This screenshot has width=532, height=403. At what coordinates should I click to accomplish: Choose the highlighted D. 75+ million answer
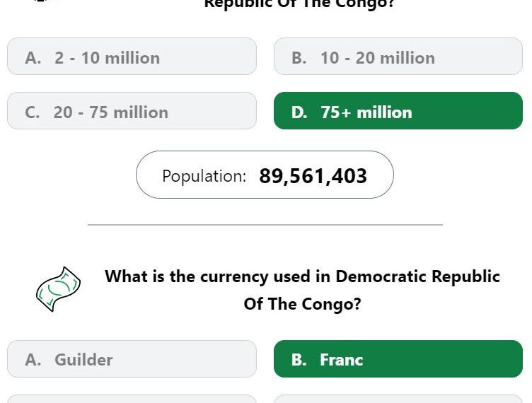tap(398, 110)
